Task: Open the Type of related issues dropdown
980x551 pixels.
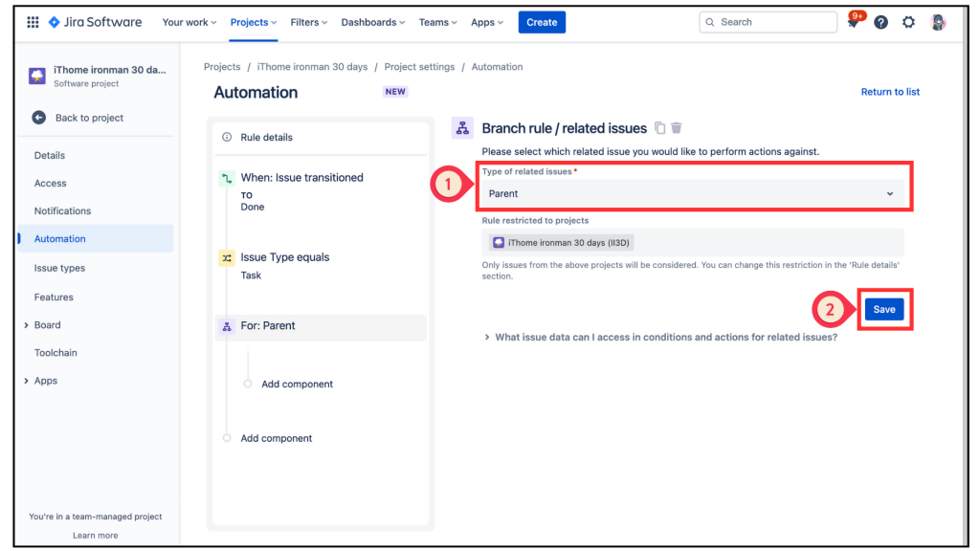Action: coord(693,193)
